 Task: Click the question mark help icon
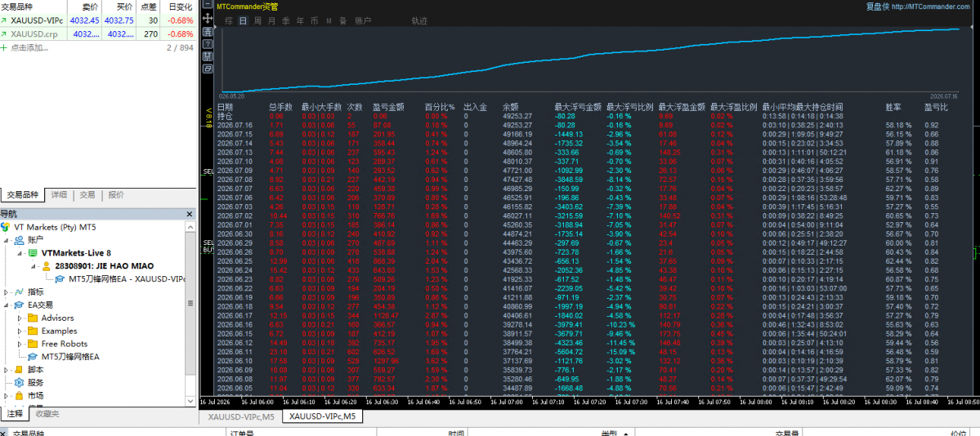(208, 44)
